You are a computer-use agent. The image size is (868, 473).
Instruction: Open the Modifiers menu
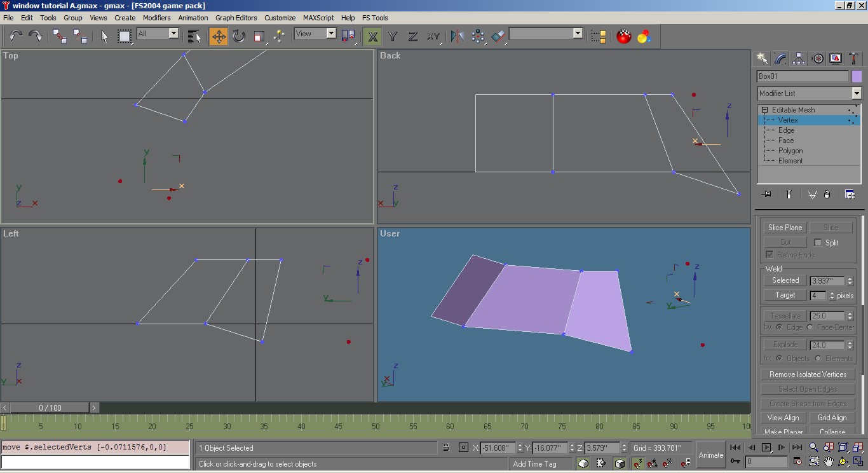click(x=156, y=18)
